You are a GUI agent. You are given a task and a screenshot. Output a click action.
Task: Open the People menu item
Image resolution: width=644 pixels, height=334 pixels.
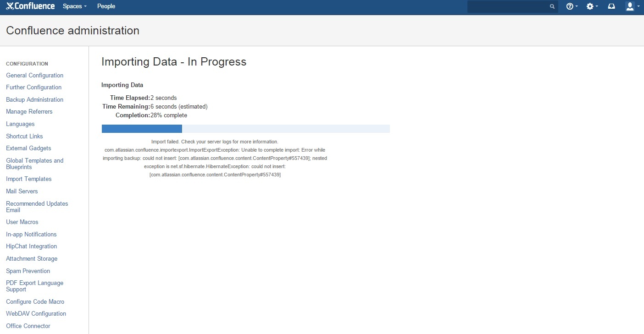click(x=106, y=6)
